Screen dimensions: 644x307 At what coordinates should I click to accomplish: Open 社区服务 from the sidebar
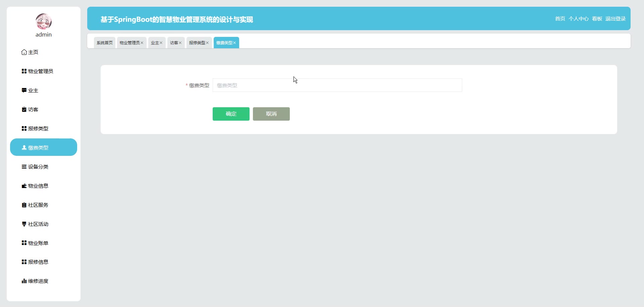tap(44, 205)
